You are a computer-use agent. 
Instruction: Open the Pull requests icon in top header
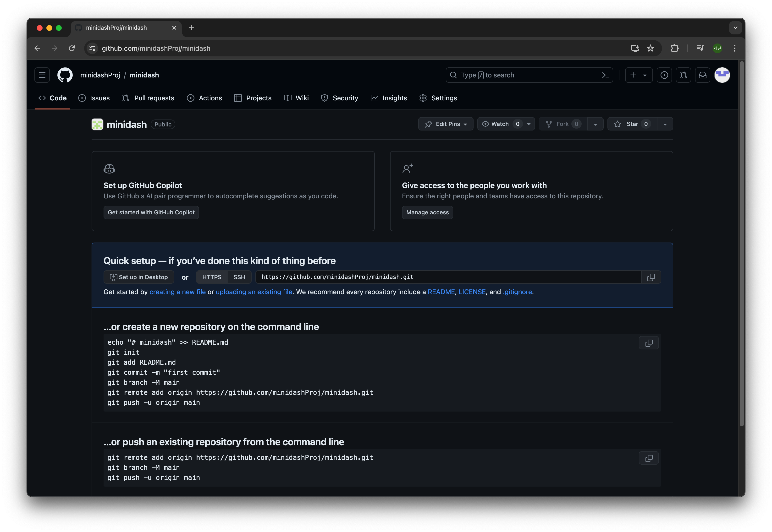[x=683, y=75]
